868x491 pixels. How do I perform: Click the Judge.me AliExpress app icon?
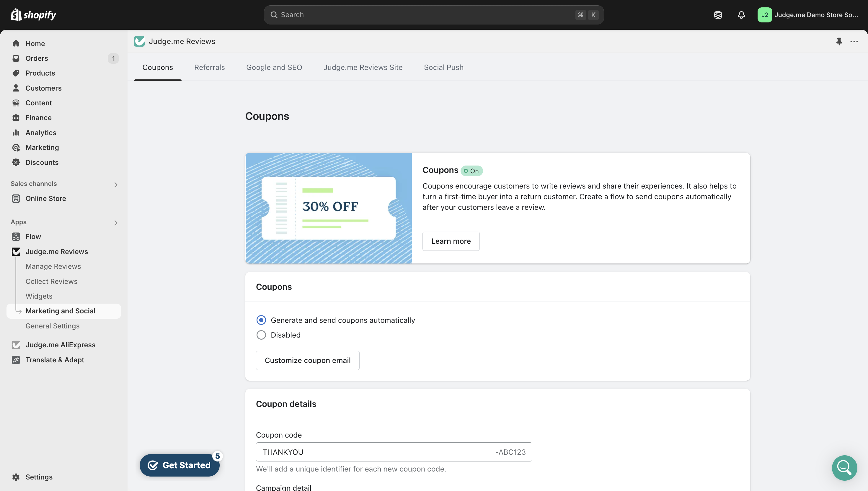click(16, 345)
